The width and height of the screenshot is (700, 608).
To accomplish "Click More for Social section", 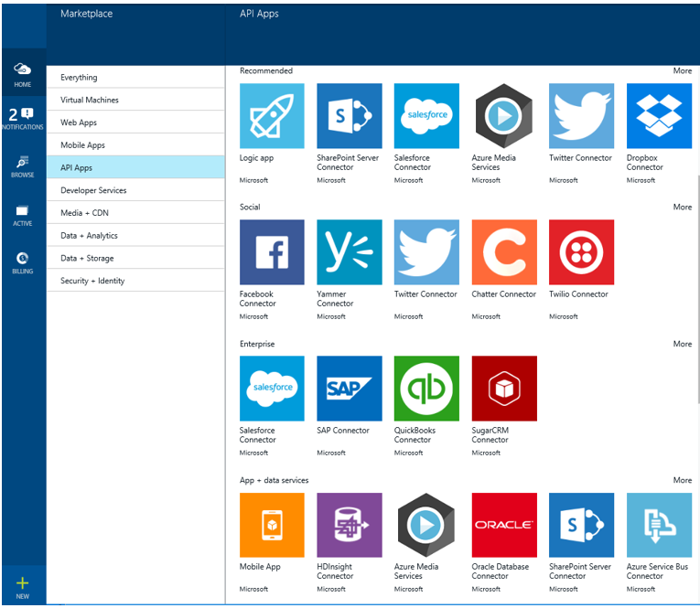I will click(682, 207).
